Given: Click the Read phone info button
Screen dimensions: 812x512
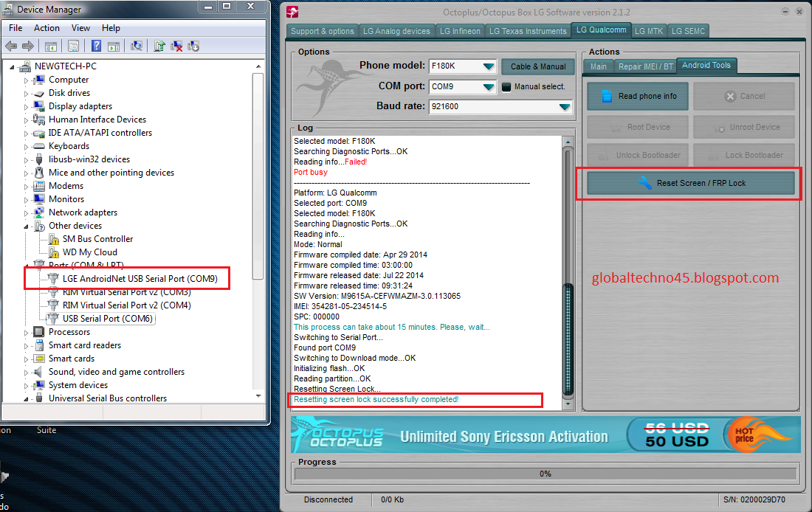Looking at the screenshot, I should pos(638,97).
